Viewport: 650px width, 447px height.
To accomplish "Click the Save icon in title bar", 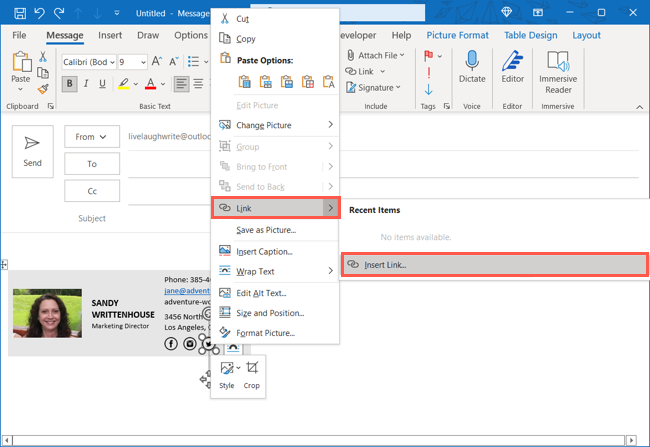I will tap(19, 13).
